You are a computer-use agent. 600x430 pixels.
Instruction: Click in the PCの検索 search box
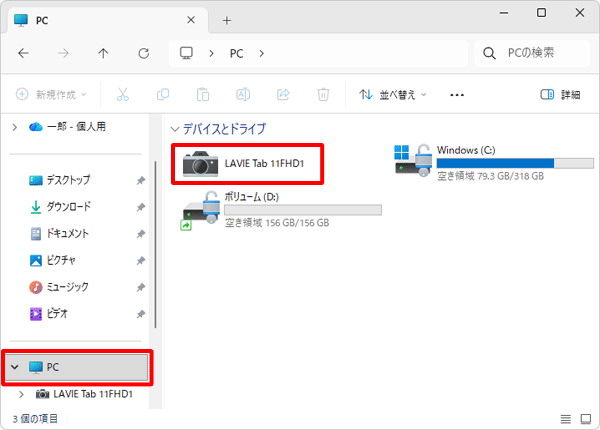pos(532,53)
